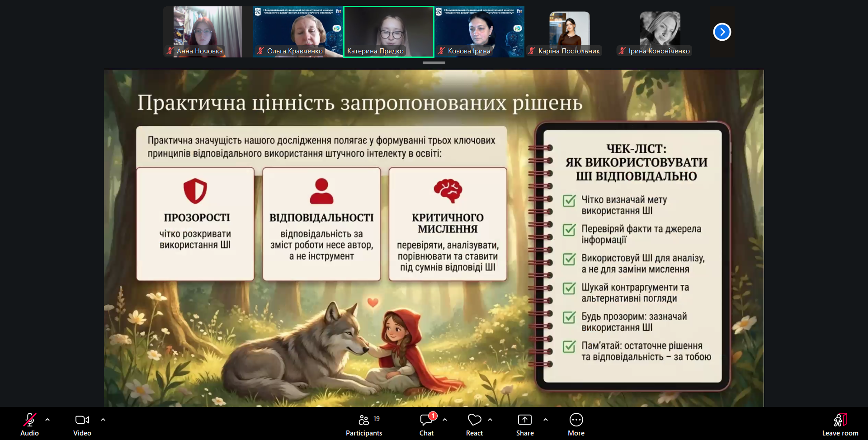The width and height of the screenshot is (868, 440).
Task: Open share options arrow next to Share
Action: [x=546, y=420]
